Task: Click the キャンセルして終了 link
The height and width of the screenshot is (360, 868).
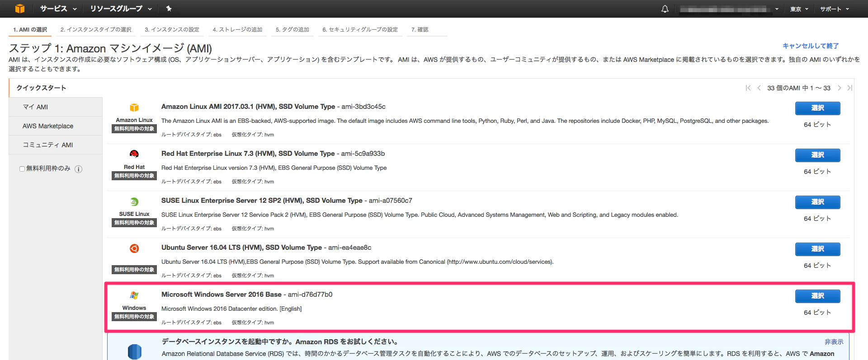Action: click(x=811, y=46)
